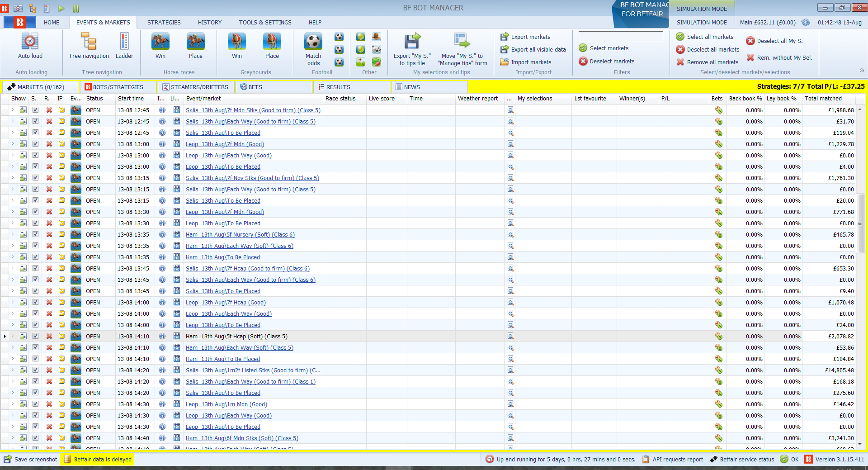Screen dimensions: 868x470
Task: Click Move My S. to Manage tips form
Action: click(462, 49)
